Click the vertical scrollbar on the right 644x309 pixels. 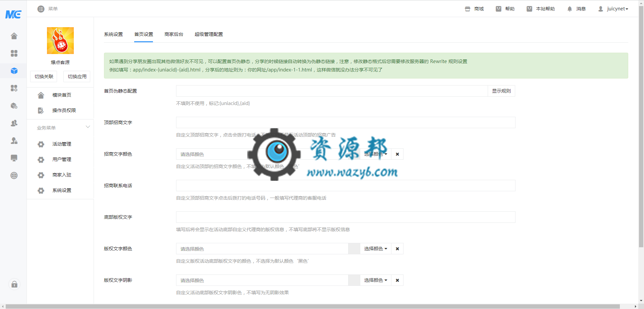(641, 127)
